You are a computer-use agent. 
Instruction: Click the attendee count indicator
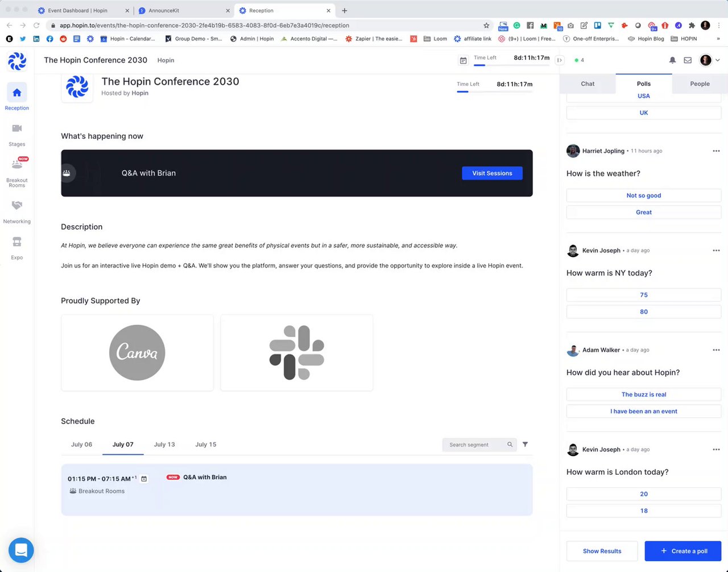tap(580, 60)
